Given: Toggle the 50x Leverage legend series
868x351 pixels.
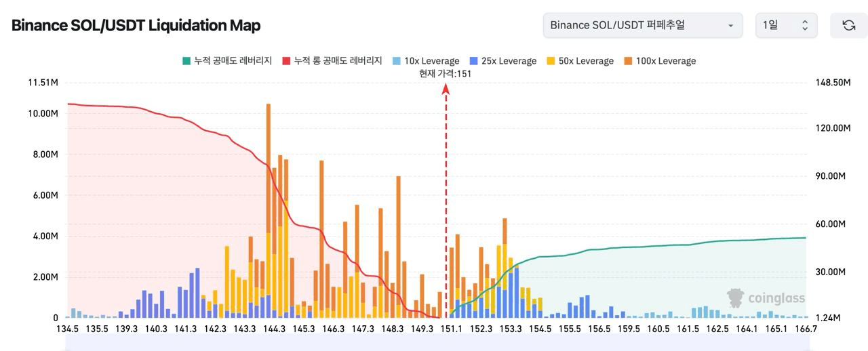Looking at the screenshot, I should (580, 61).
